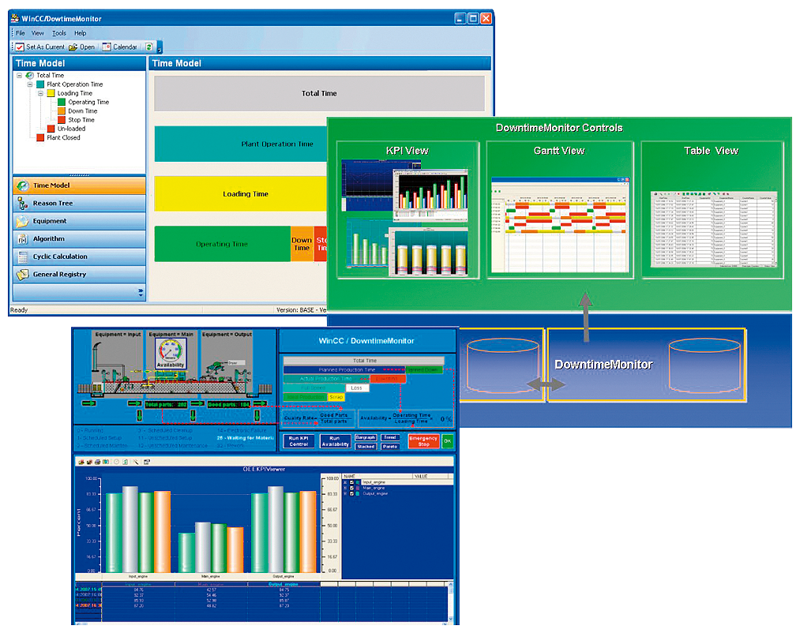Click the Total Time globe tree icon

pyautogui.click(x=30, y=75)
